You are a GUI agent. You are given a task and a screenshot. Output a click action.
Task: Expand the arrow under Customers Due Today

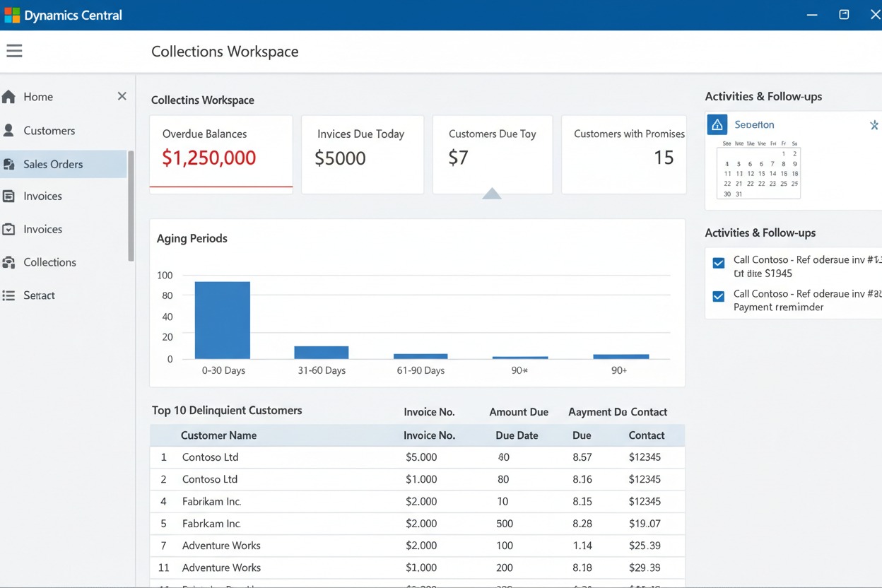pos(492,193)
